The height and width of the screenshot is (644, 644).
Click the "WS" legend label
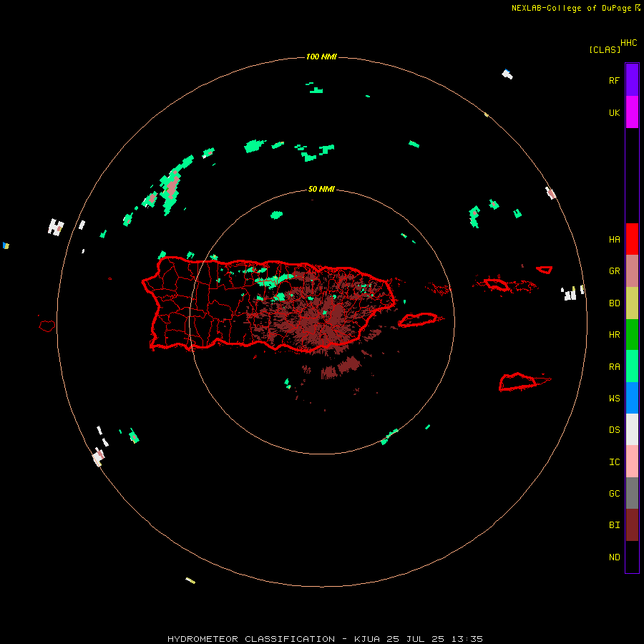pos(614,398)
